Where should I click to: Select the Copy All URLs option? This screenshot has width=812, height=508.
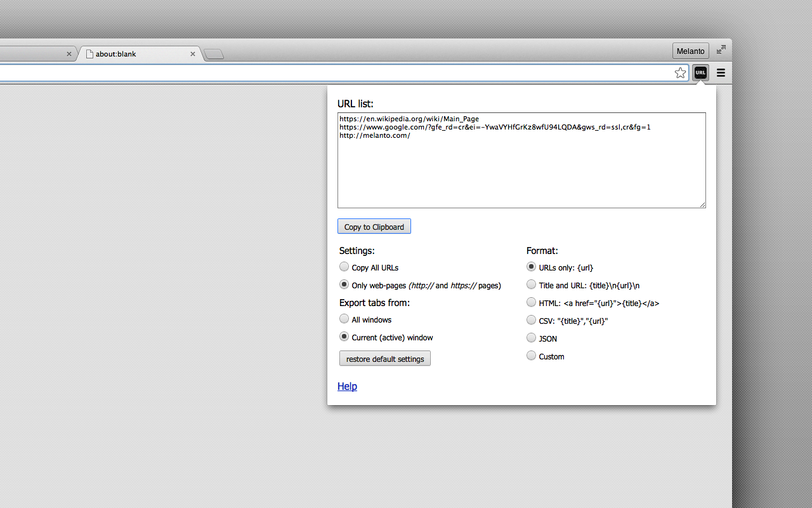344,267
